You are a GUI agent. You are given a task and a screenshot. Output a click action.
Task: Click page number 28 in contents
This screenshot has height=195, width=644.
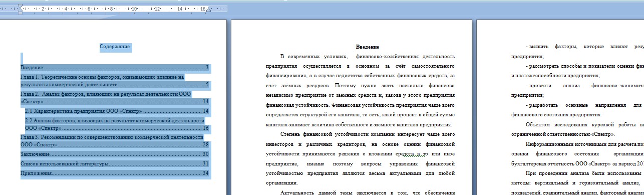205,144
